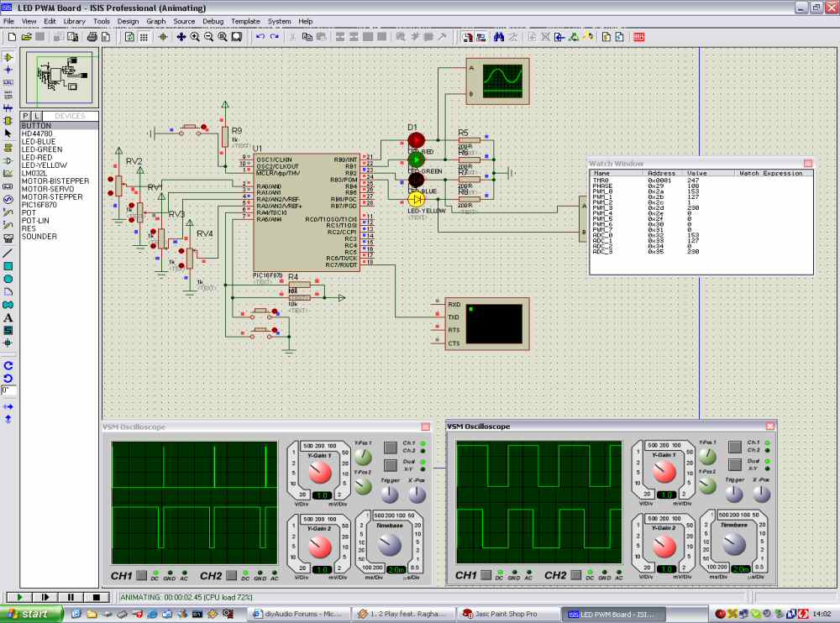Open the File menu

click(8, 22)
